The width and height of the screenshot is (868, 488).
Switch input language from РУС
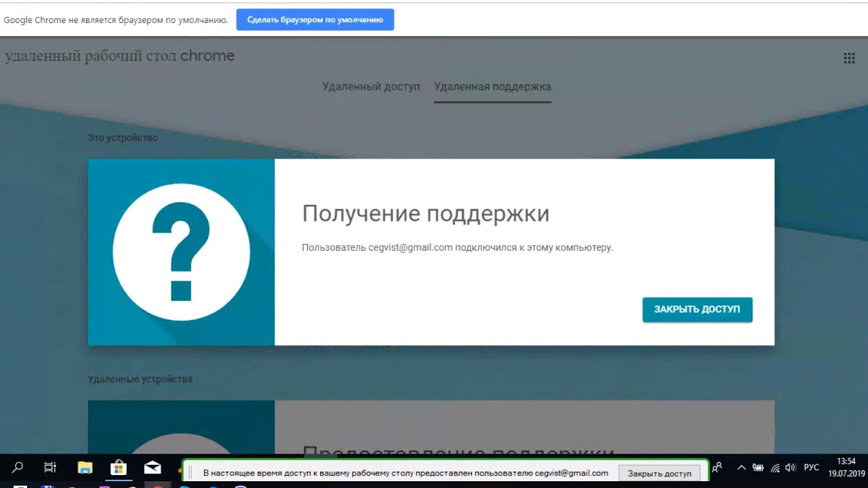pyautogui.click(x=811, y=468)
